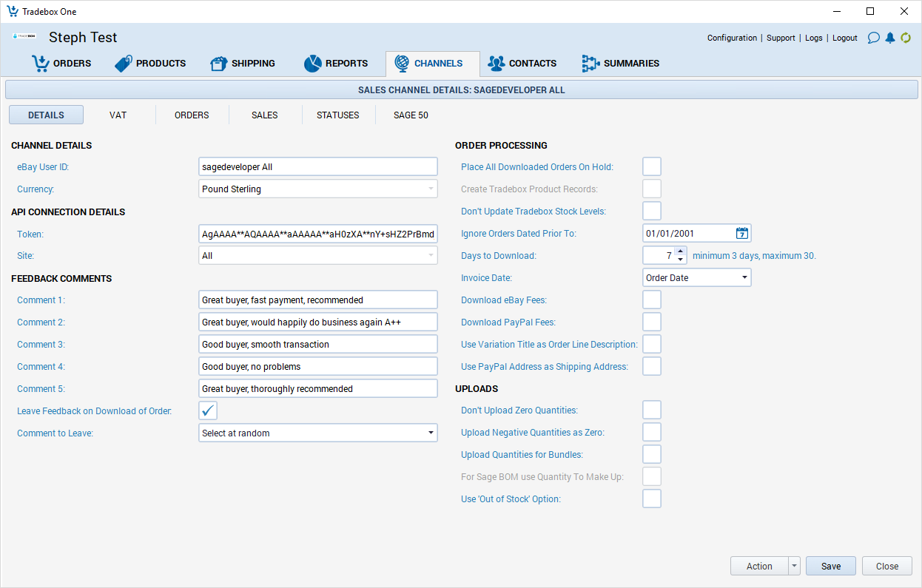Open the Support link
922x588 pixels.
click(781, 38)
